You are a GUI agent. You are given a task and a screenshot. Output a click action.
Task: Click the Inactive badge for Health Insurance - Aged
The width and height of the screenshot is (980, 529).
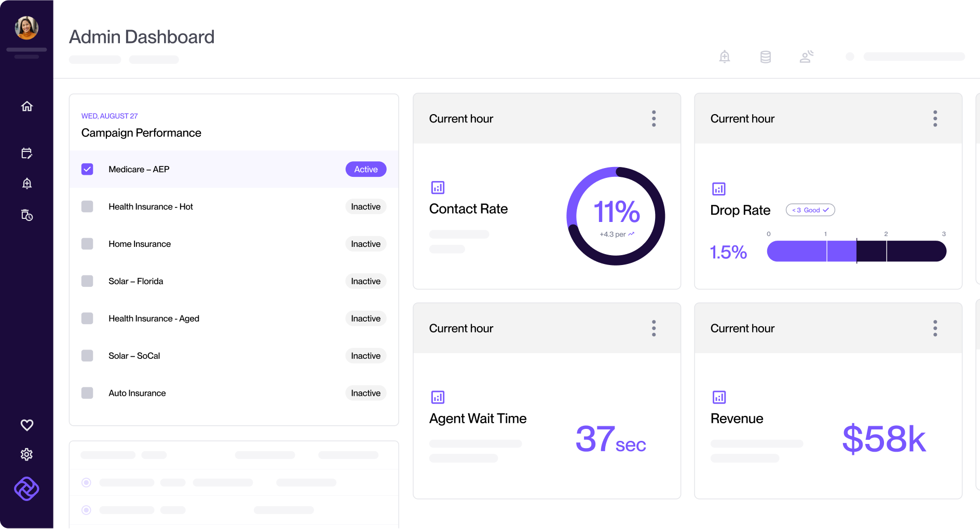[366, 318]
